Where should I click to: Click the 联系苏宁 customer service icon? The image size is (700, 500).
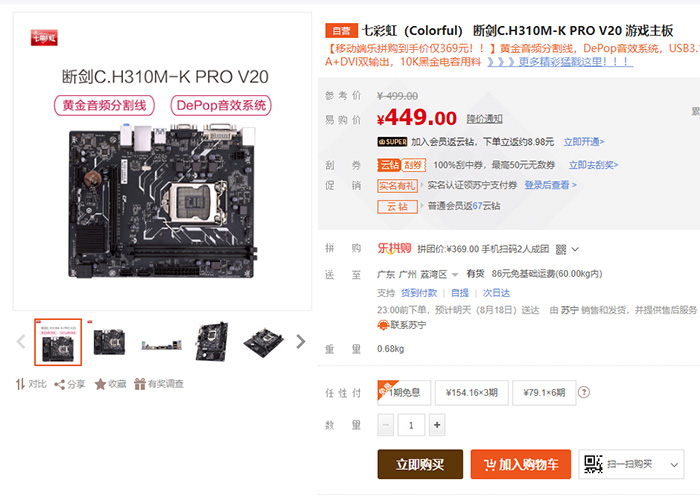coord(383,325)
